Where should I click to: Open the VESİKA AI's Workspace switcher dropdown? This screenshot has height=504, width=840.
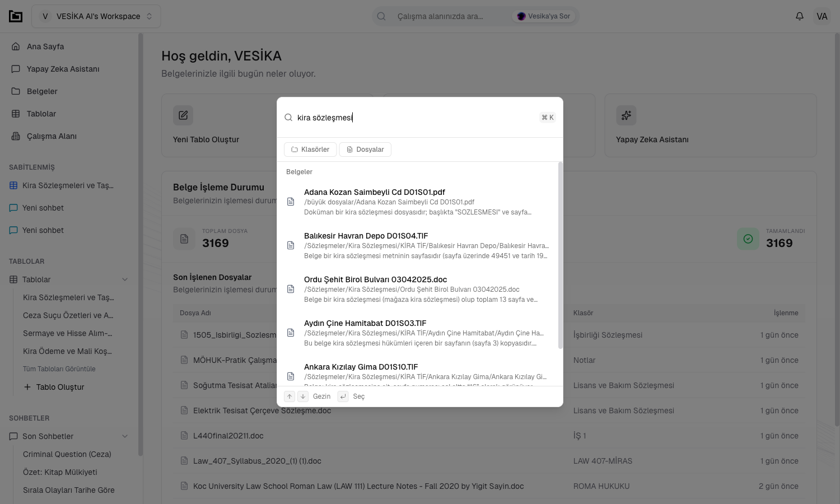[x=96, y=16]
